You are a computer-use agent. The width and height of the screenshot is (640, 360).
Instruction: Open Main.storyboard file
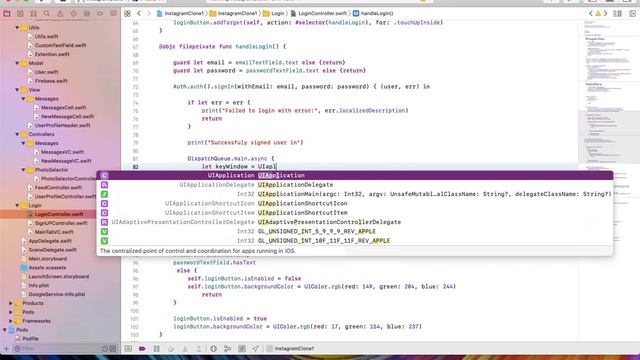point(47,259)
